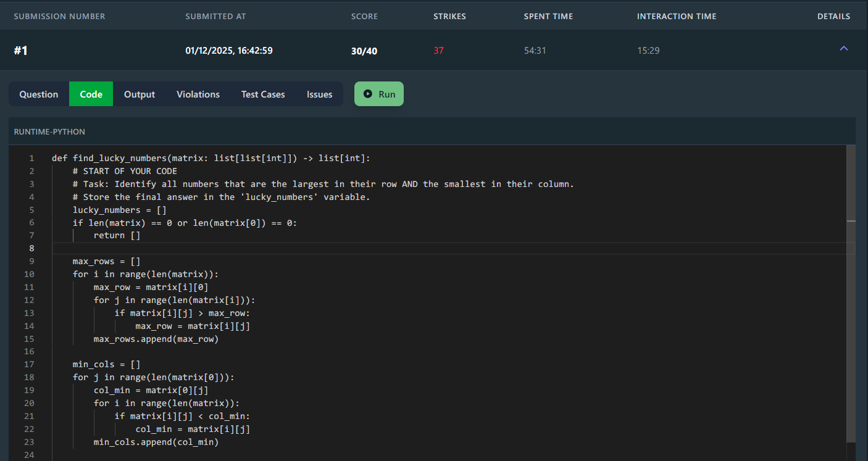Click the Interaction Time column header
This screenshot has height=461, width=868.
677,17
